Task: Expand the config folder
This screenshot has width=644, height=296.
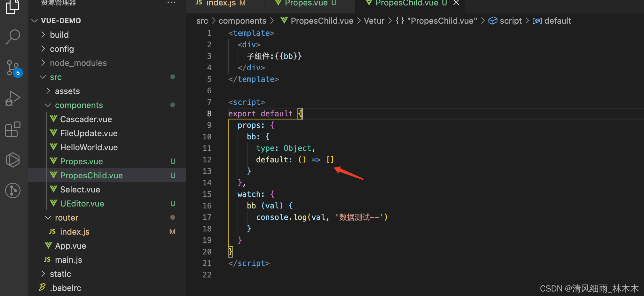Action: coord(43,49)
